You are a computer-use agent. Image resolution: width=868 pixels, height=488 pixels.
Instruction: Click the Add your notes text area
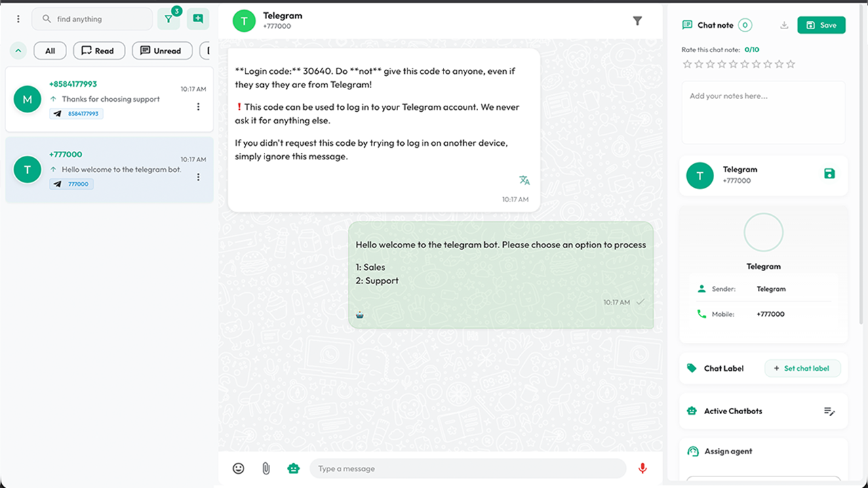point(764,113)
